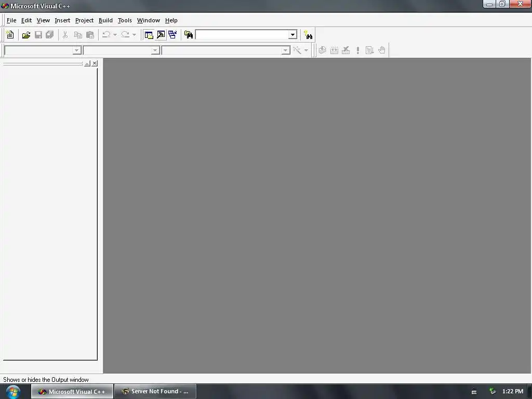This screenshot has width=532, height=399.
Task: Click the Find in Files icon
Action: click(x=188, y=35)
